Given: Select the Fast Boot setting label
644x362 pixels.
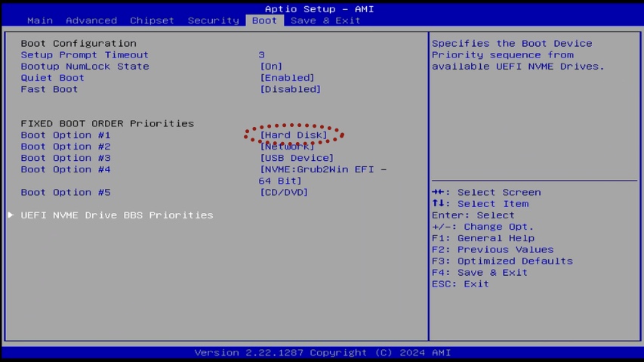Looking at the screenshot, I should pyautogui.click(x=49, y=89).
